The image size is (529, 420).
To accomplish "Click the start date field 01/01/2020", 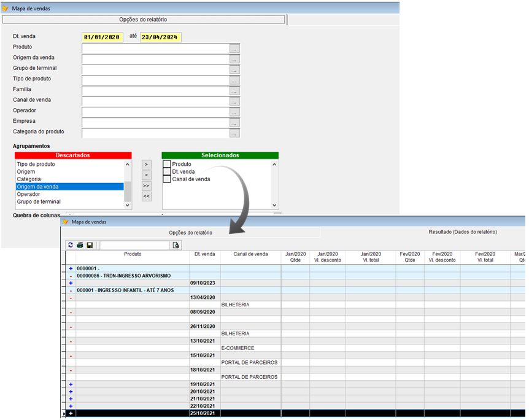I will (x=102, y=37).
